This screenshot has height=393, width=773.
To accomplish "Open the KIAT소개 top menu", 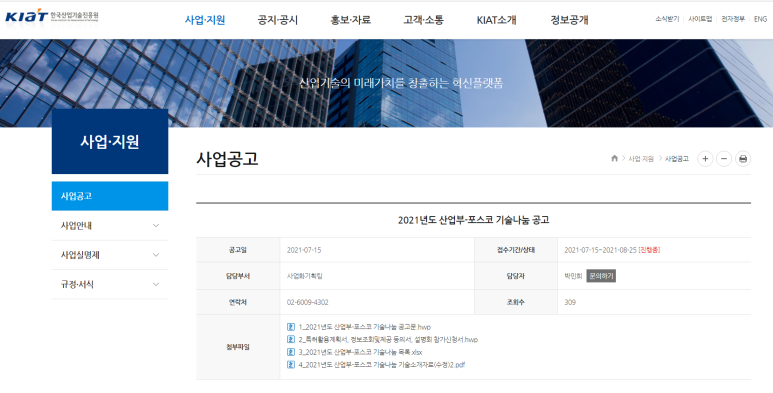I will coord(496,20).
